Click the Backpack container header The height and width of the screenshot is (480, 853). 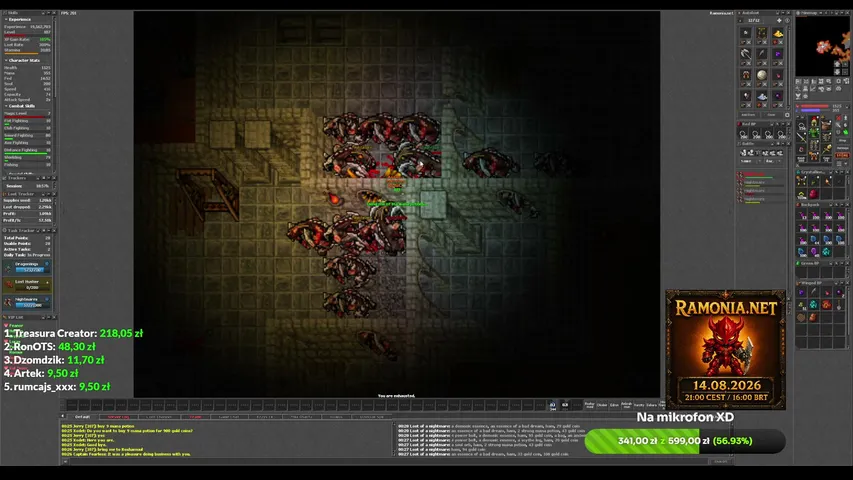coord(821,205)
